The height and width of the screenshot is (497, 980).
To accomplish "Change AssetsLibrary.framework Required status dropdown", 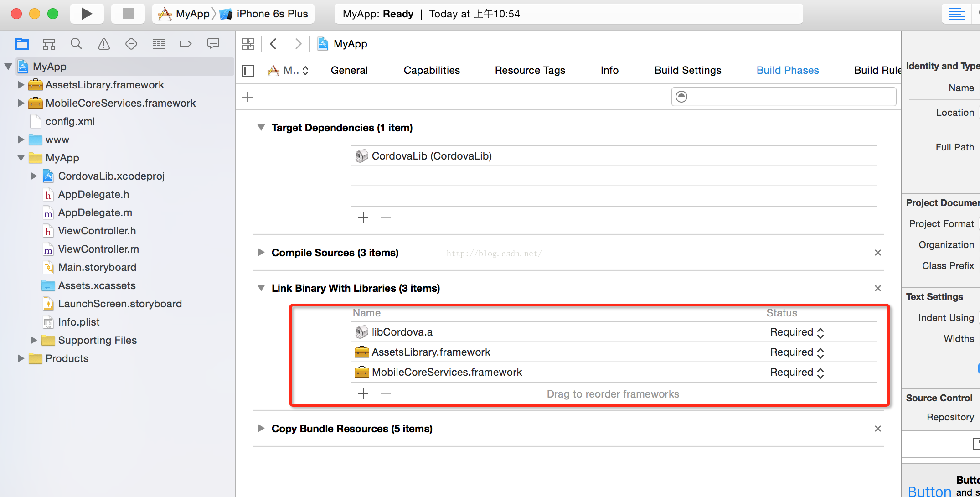I will pyautogui.click(x=797, y=352).
